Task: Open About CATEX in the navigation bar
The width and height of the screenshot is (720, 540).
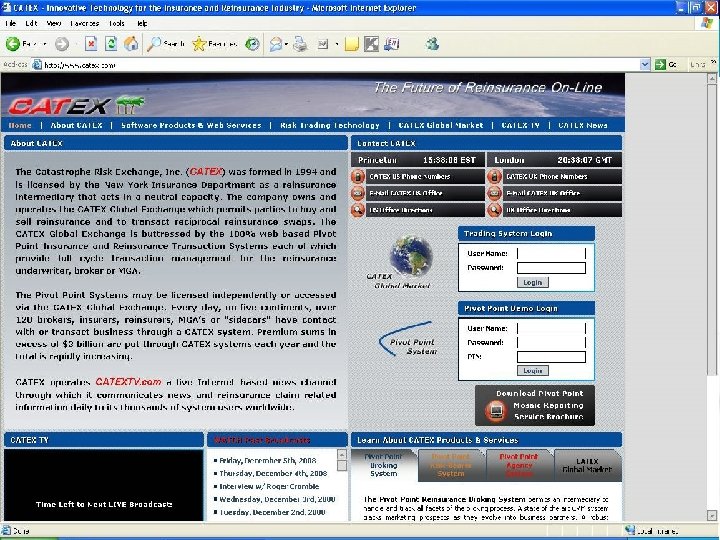Action: tap(76, 125)
